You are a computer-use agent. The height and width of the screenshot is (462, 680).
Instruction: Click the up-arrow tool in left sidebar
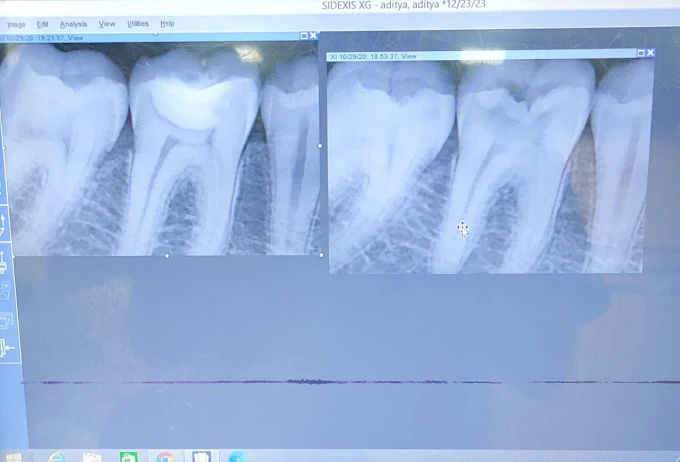click(4, 222)
